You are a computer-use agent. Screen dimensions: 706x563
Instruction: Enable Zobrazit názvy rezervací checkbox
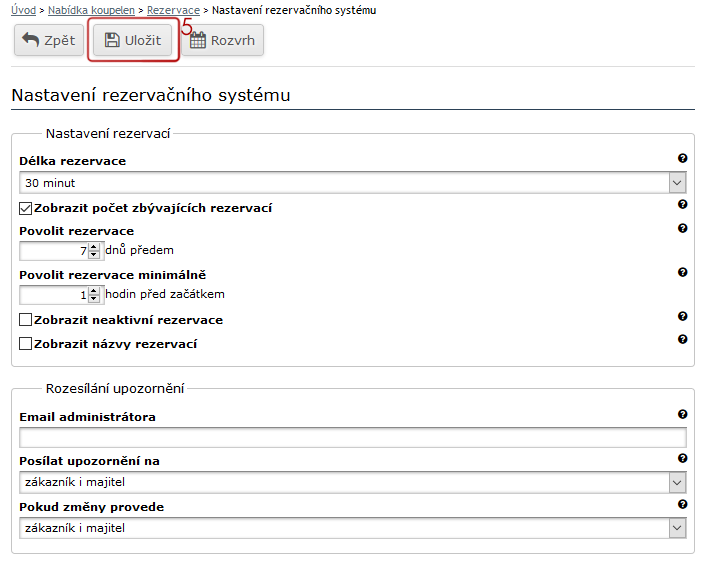click(x=26, y=344)
